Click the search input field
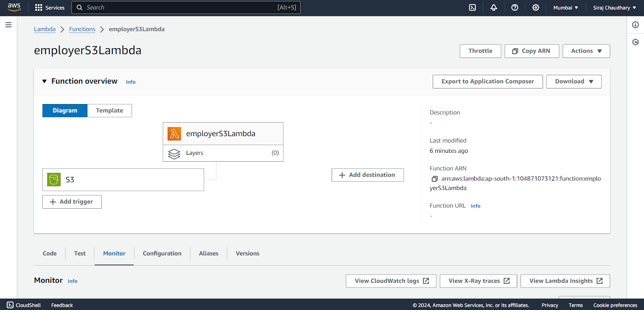The height and width of the screenshot is (310, 644). coord(186,8)
